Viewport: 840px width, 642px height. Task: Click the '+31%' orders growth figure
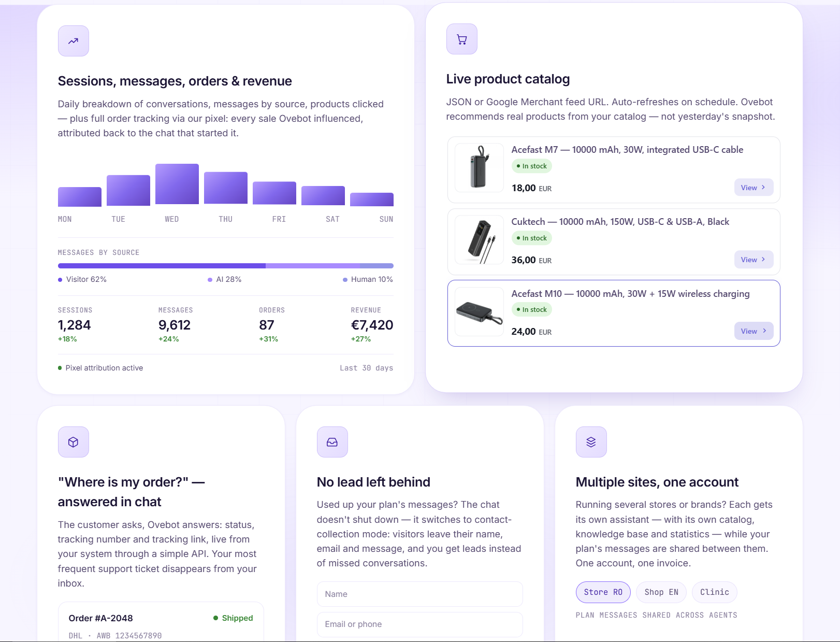269,339
